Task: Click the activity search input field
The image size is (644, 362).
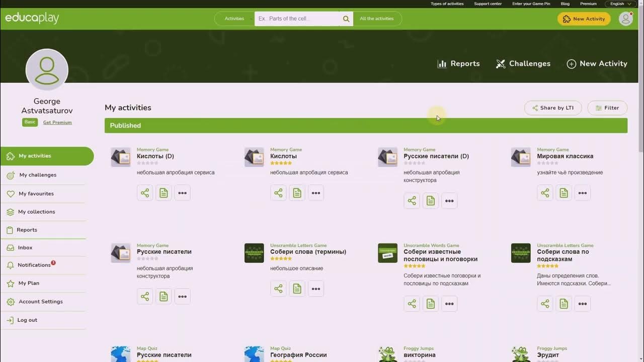Action: pos(297,19)
